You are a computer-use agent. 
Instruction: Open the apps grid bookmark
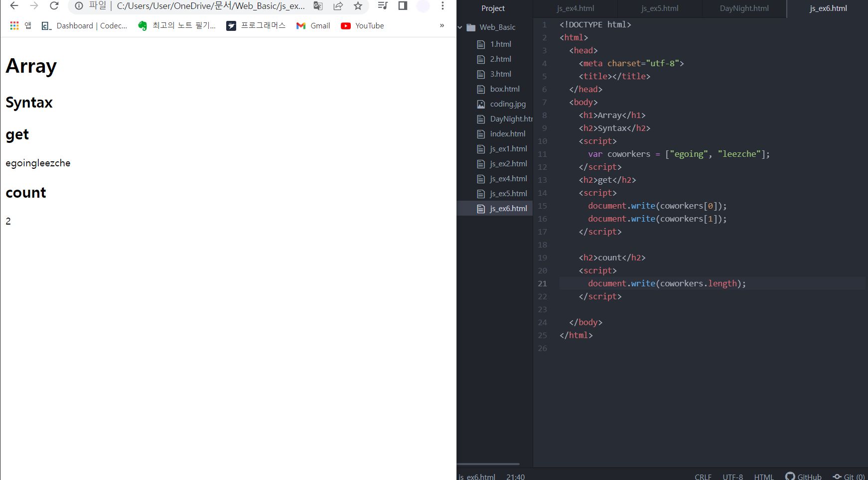(20, 25)
